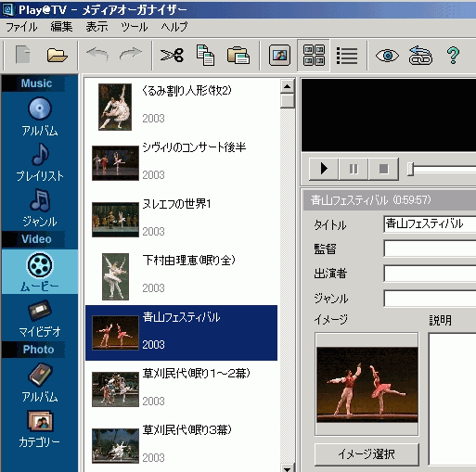The height and width of the screenshot is (472, 476).
Task: Play the selected movie
Action: pyautogui.click(x=324, y=169)
